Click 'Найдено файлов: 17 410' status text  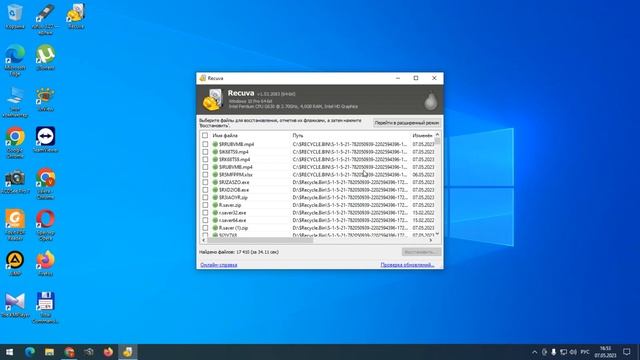(x=239, y=252)
